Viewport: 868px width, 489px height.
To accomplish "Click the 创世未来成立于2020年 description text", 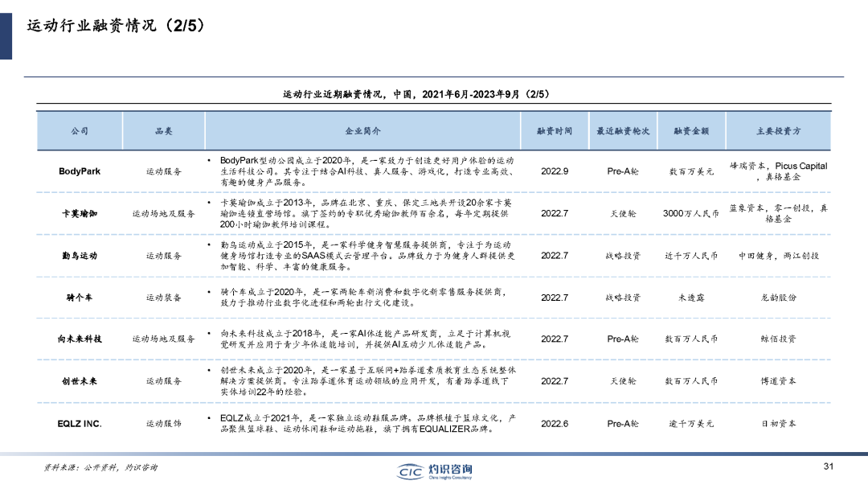I will click(x=368, y=381).
